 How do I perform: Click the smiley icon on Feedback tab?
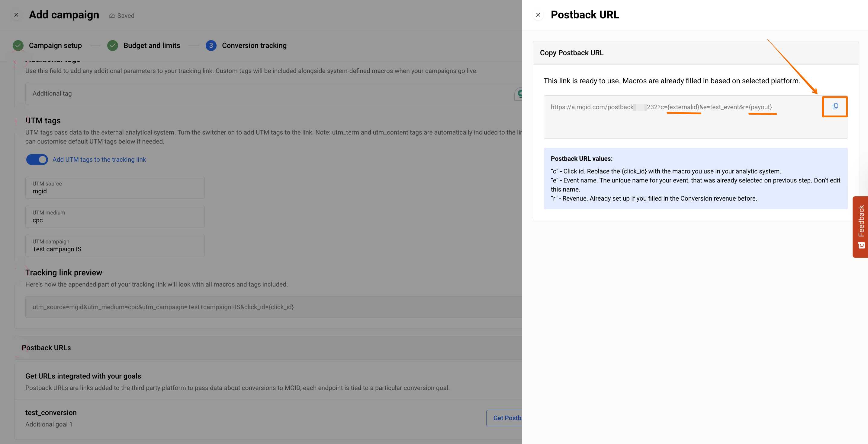point(861,246)
